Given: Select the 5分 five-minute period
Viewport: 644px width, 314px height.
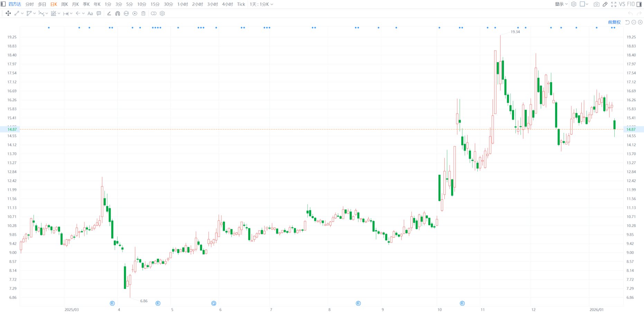Looking at the screenshot, I should pyautogui.click(x=130, y=4).
